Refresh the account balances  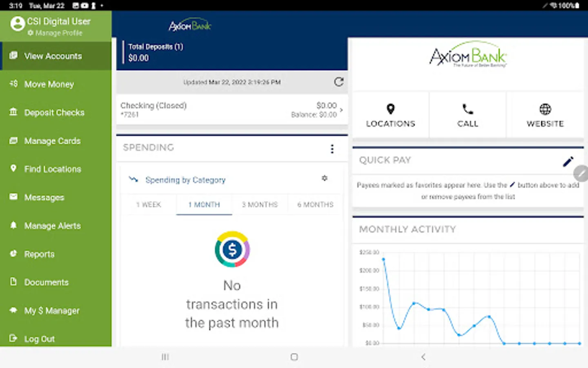point(339,82)
